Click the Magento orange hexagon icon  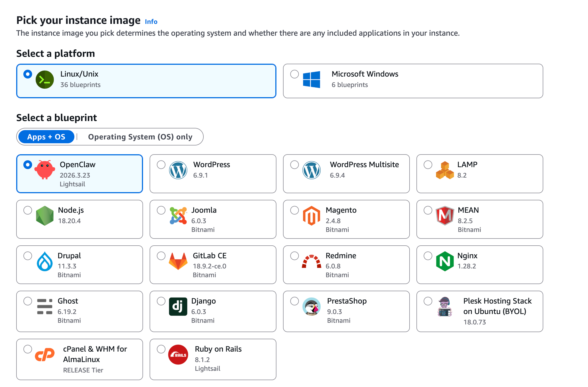click(311, 216)
